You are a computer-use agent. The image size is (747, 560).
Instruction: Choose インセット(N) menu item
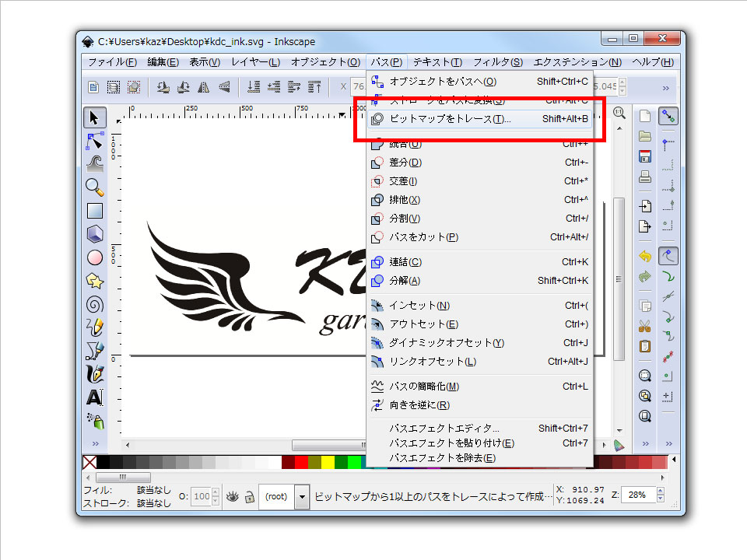pyautogui.click(x=480, y=306)
